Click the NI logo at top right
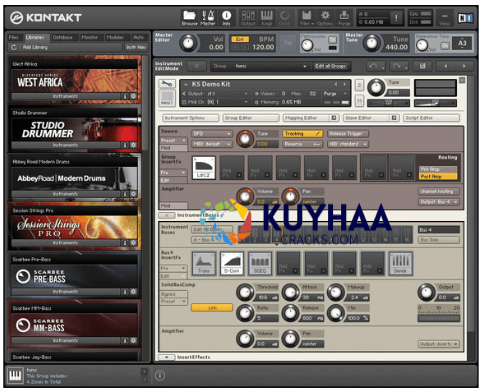This screenshot has height=392, width=481. coord(466,18)
